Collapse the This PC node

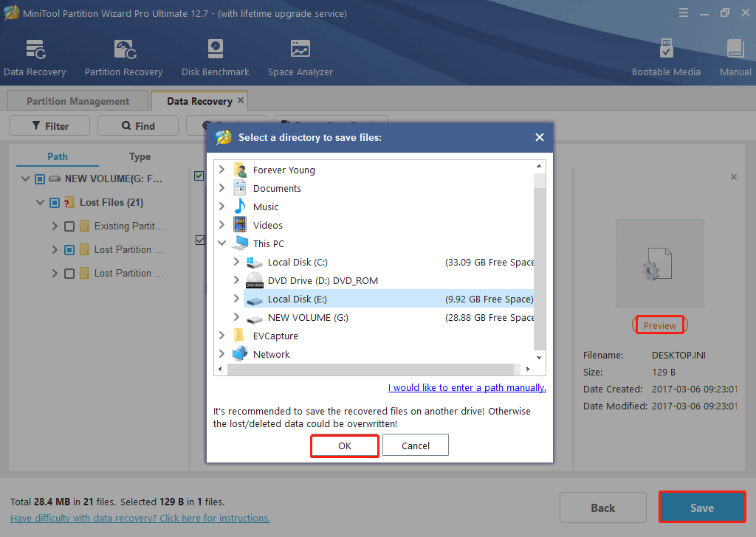tap(221, 243)
